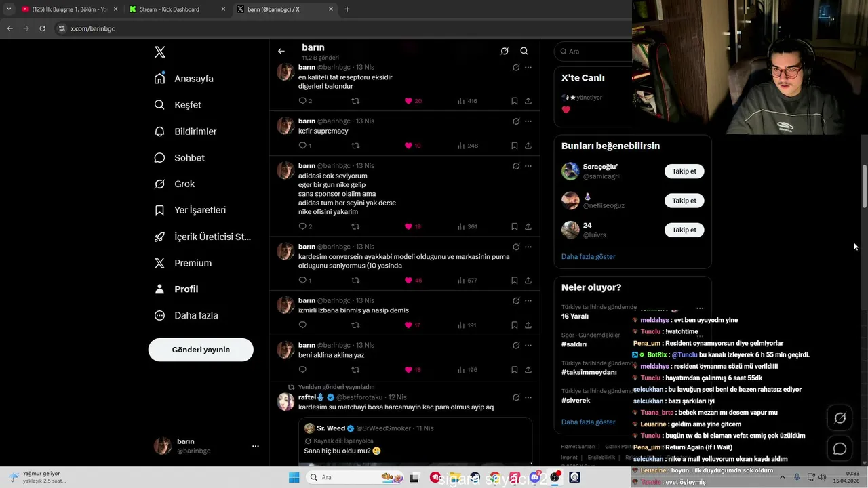Share 'en kaliteli tat reseptoru' post
Viewport: 868px width, 488px height.
click(528, 101)
